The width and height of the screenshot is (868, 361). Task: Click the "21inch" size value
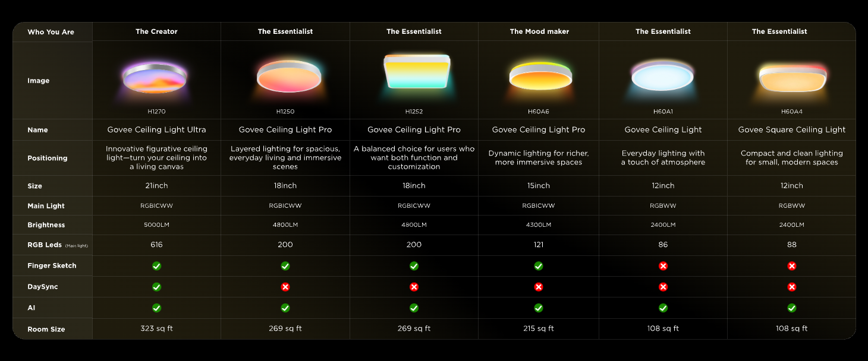point(156,186)
